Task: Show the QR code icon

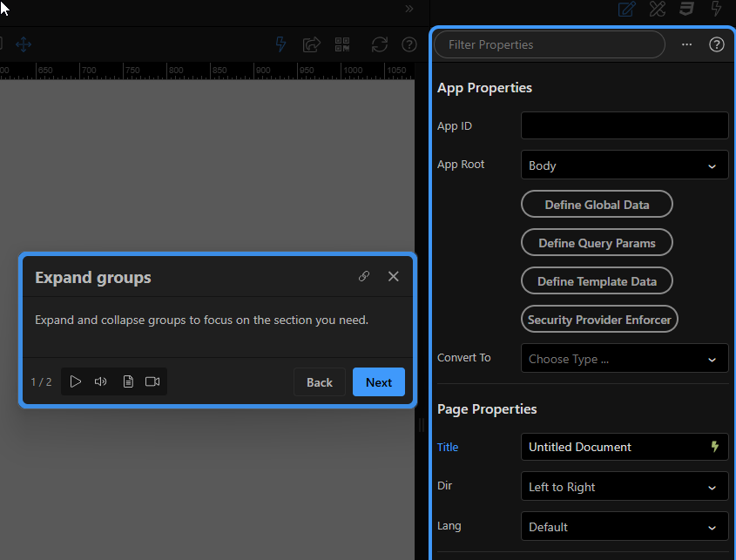Action: coord(342,44)
